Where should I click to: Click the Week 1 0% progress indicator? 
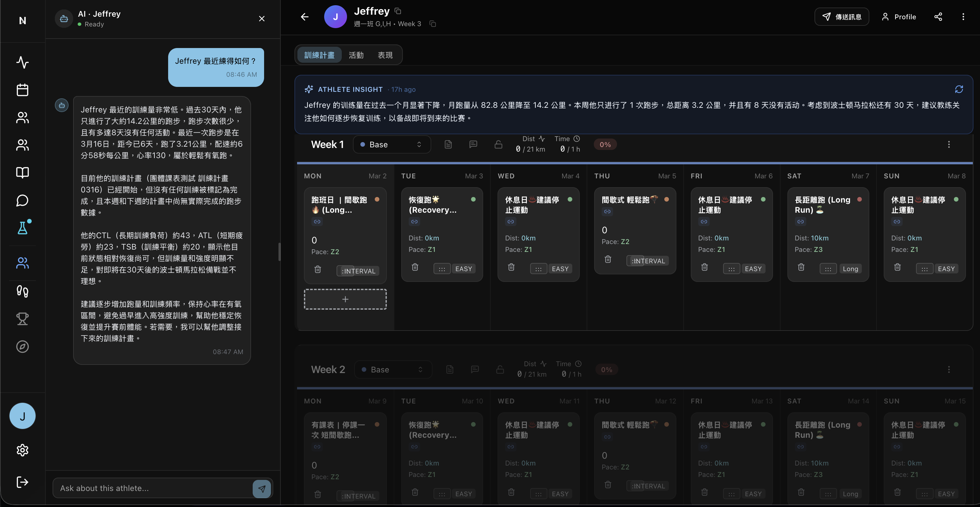coord(605,144)
